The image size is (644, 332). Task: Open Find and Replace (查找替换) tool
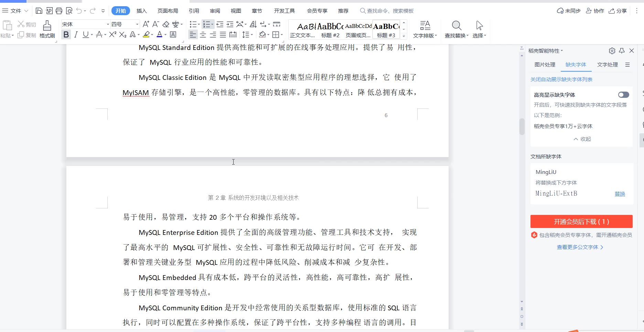coord(457,29)
